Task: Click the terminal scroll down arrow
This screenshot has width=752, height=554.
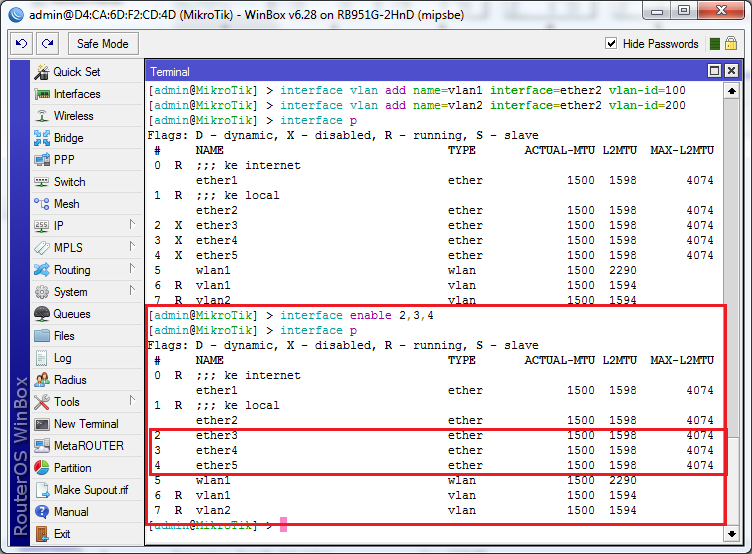Action: click(x=732, y=533)
